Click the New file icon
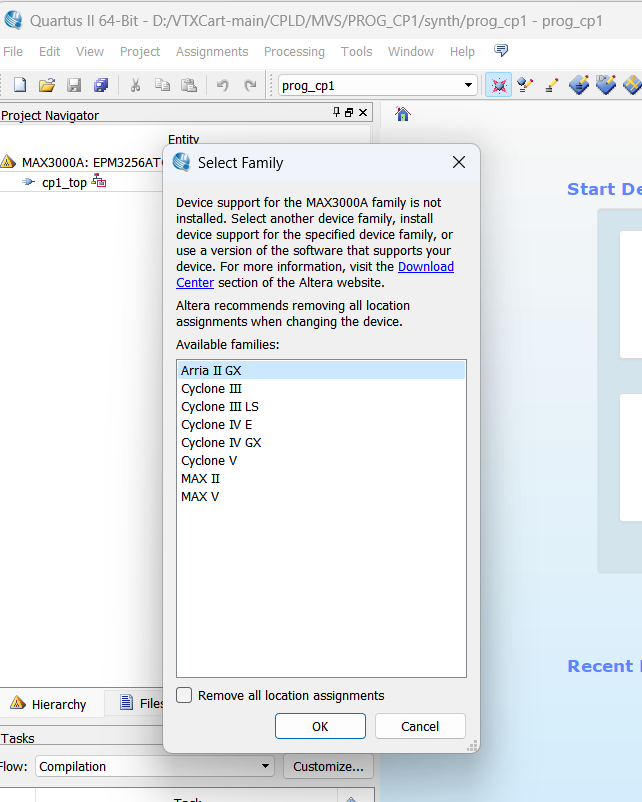Screen dimensions: 642x802 click(20, 85)
